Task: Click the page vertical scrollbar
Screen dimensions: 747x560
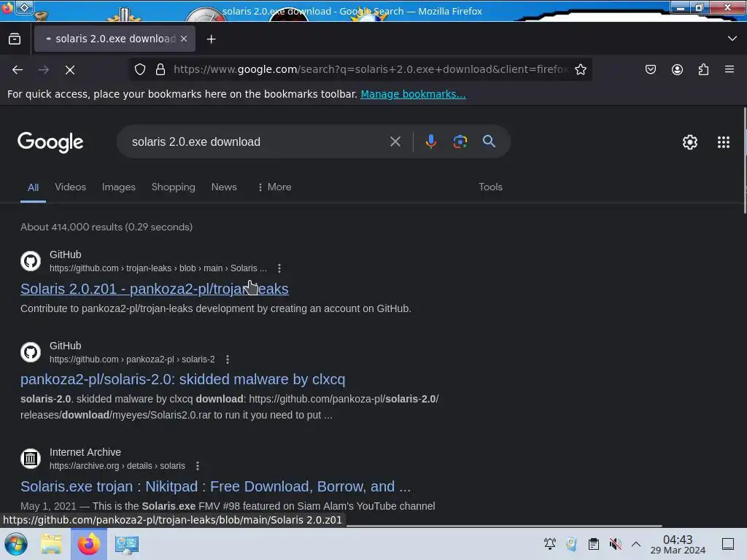Action: pyautogui.click(x=744, y=160)
